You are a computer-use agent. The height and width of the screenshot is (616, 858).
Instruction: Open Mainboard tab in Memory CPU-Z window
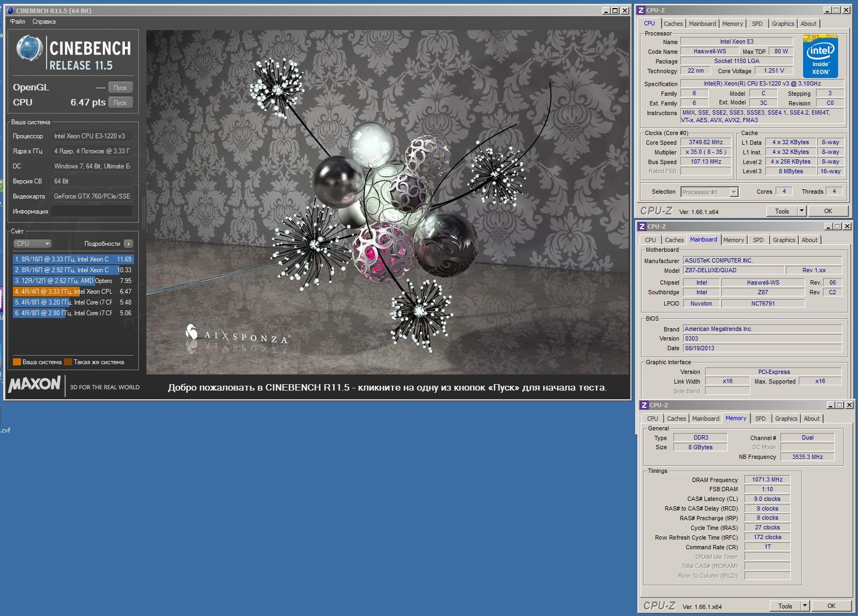(x=706, y=419)
